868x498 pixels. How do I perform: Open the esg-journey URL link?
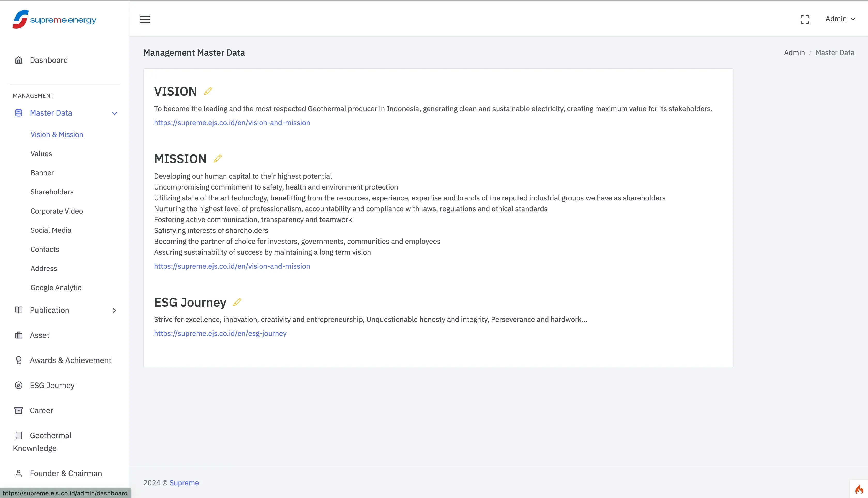click(x=220, y=333)
